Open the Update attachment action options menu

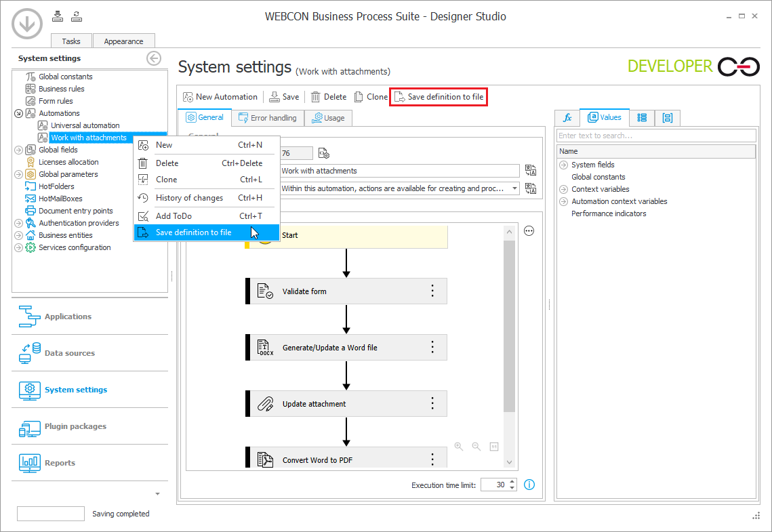pyautogui.click(x=432, y=403)
